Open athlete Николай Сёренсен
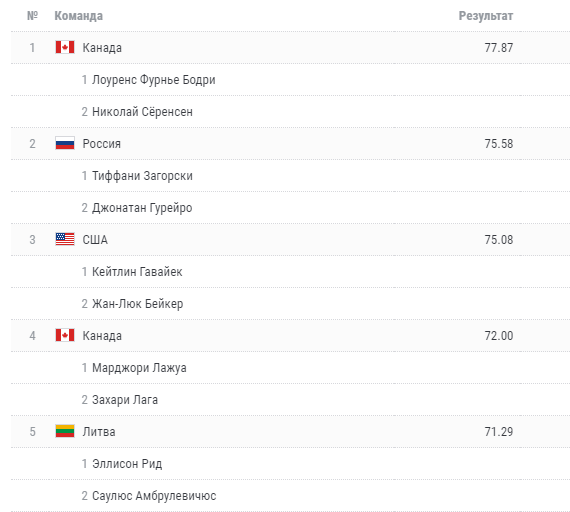The height and width of the screenshot is (512, 570). [x=142, y=112]
